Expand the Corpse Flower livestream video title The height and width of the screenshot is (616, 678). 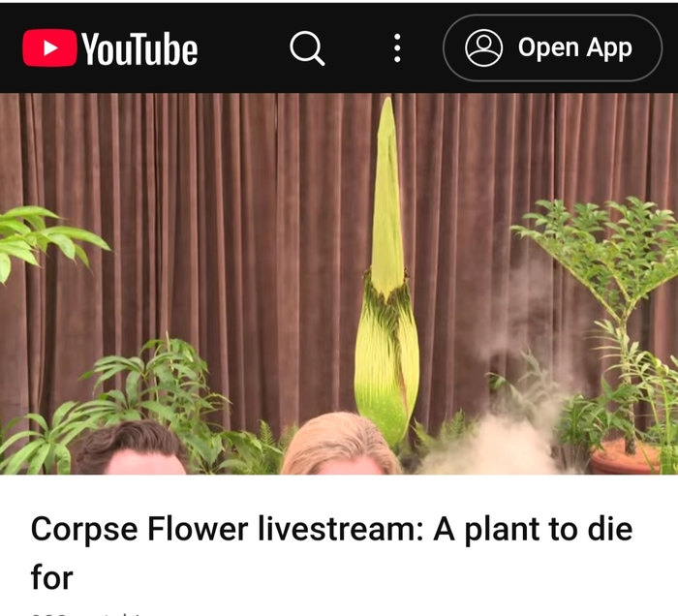pos(331,553)
